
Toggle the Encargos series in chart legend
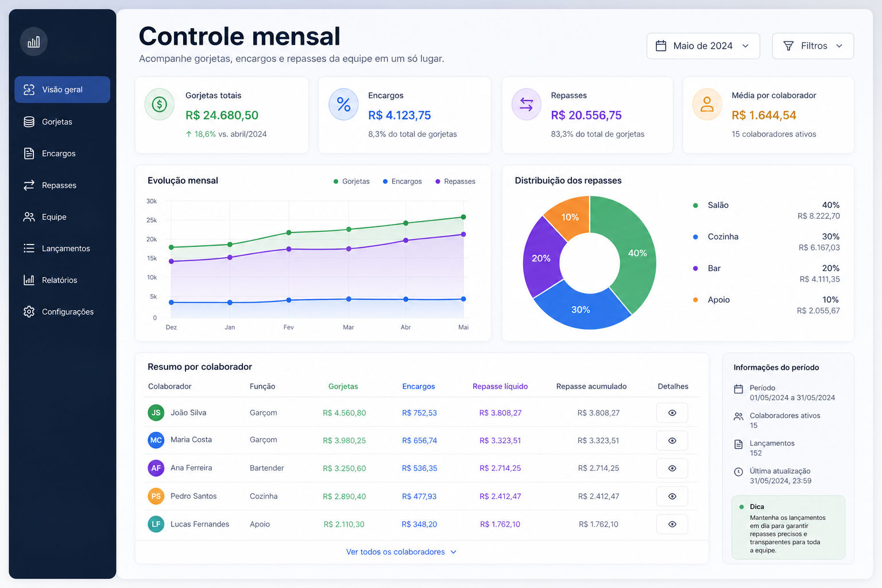[402, 181]
